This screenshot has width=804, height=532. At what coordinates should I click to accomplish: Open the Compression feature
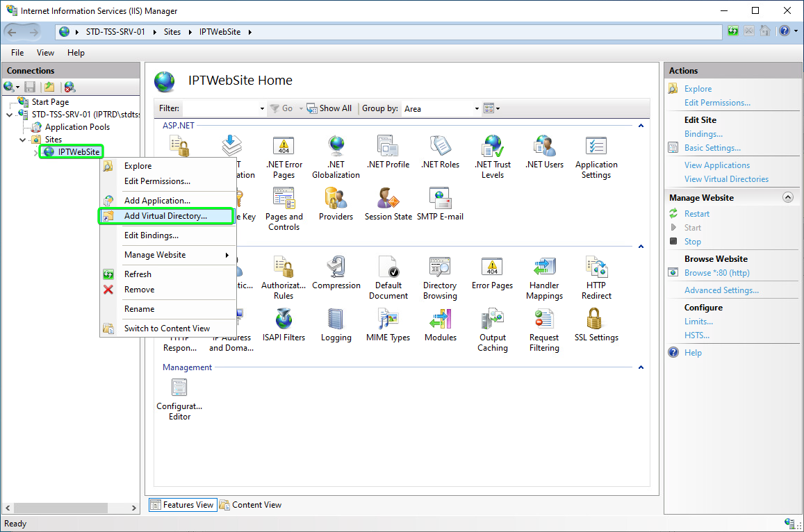[336, 273]
